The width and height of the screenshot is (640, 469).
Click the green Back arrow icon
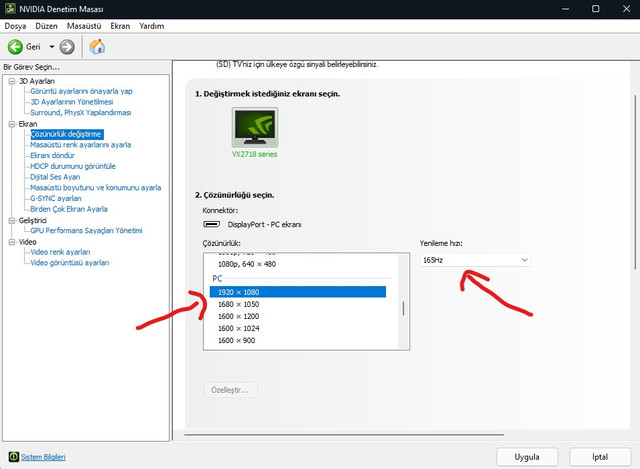16,47
